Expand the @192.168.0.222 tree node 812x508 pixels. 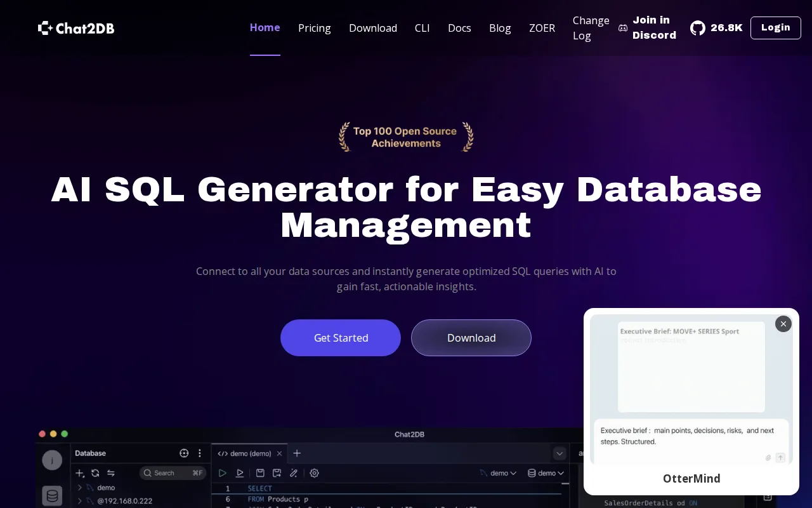pos(80,501)
